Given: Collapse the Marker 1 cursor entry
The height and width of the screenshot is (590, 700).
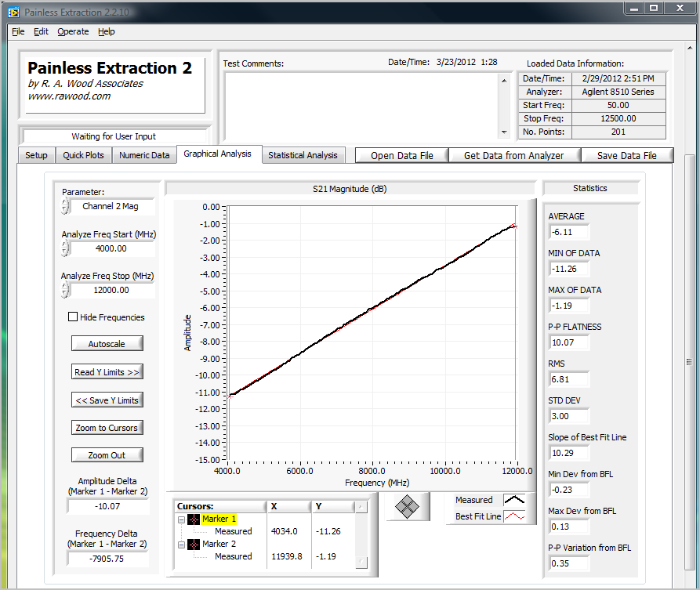Looking at the screenshot, I should [x=181, y=519].
